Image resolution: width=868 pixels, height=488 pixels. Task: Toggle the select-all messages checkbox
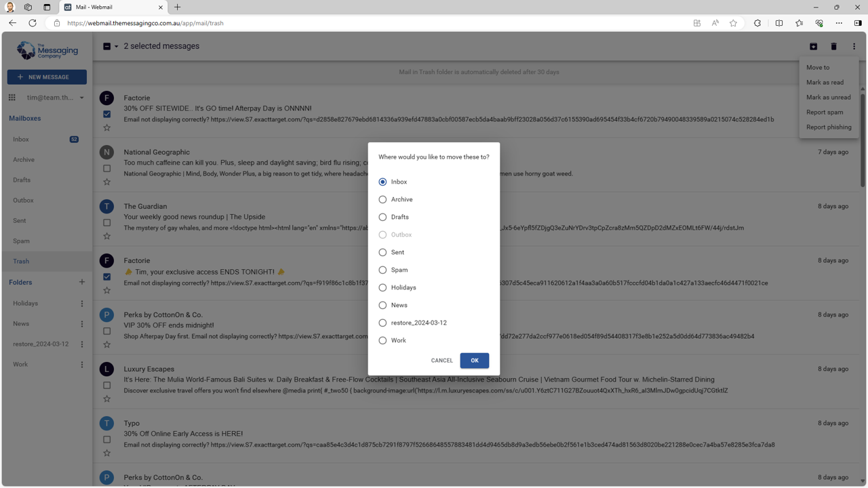(x=106, y=46)
